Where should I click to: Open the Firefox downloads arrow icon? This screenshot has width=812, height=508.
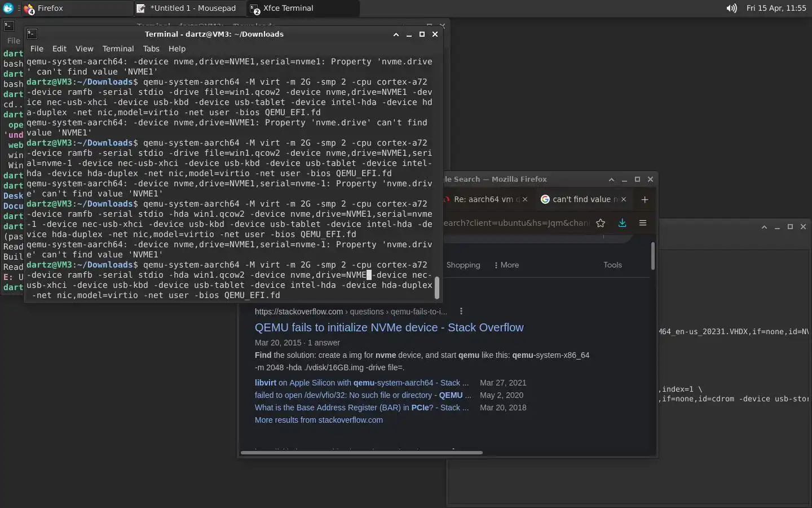tap(622, 223)
